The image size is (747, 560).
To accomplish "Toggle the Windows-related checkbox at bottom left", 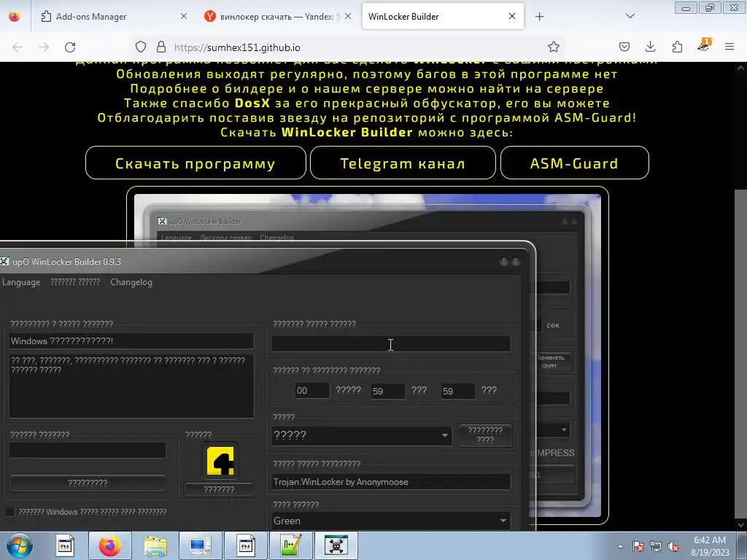I will 9,512.
